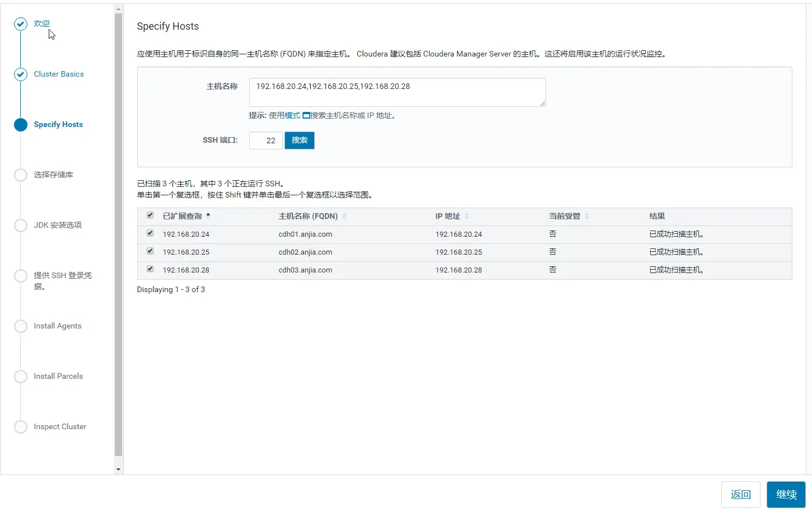
Task: Open the 模式 pattern hint link
Action: click(x=292, y=116)
